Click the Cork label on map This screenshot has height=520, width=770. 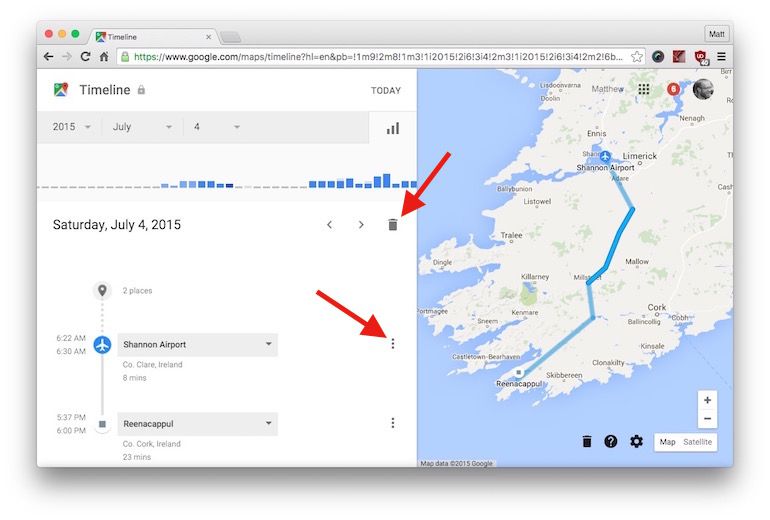pyautogui.click(x=657, y=307)
